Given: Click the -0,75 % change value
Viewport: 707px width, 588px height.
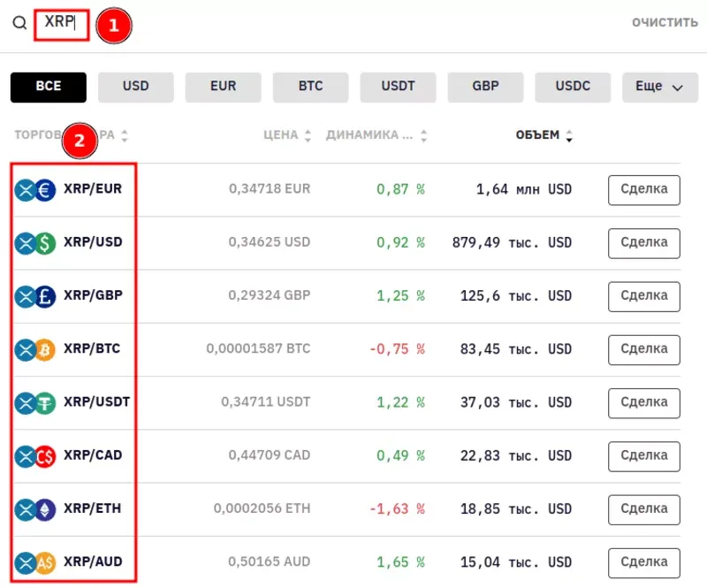Looking at the screenshot, I should (397, 349).
